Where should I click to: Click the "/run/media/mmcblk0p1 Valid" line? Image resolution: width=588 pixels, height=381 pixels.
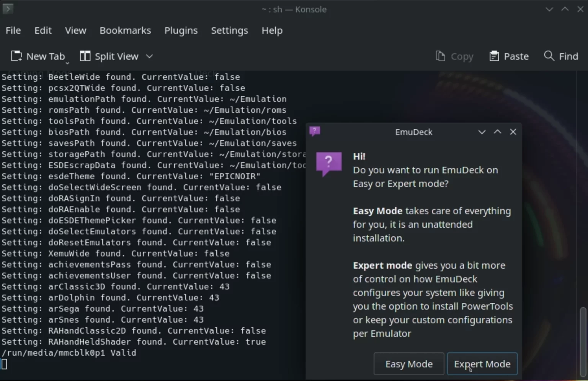tap(69, 353)
